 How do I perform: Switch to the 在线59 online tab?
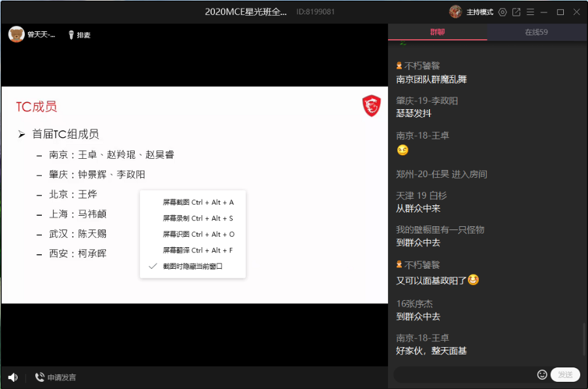click(x=536, y=32)
